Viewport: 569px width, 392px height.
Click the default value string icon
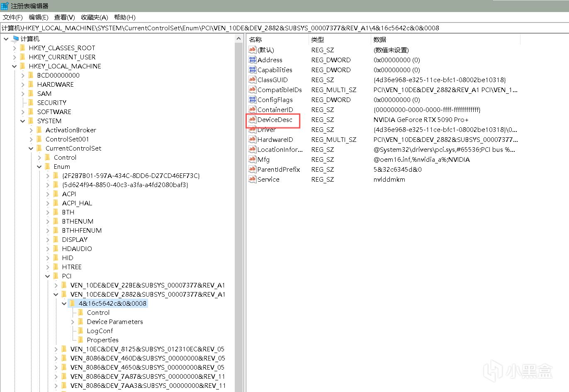coord(252,50)
